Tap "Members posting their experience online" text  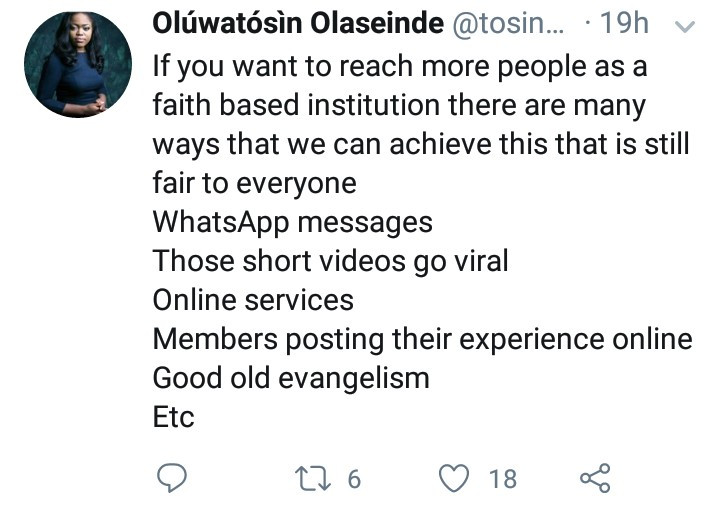coord(422,339)
